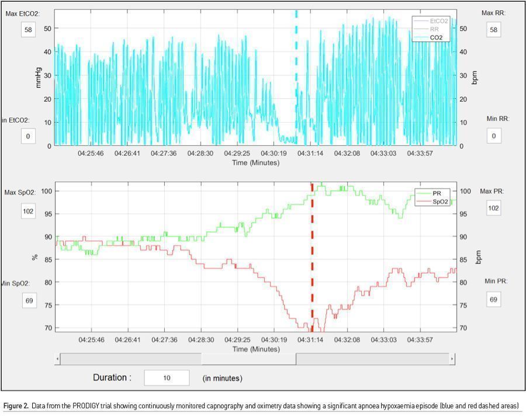Toggle the RR legend entry

pos(435,29)
